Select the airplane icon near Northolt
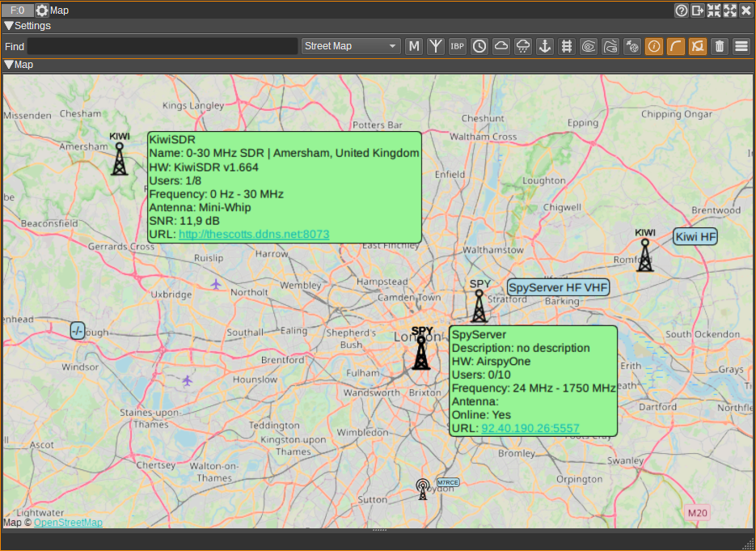Image resolution: width=756 pixels, height=551 pixels. [216, 284]
